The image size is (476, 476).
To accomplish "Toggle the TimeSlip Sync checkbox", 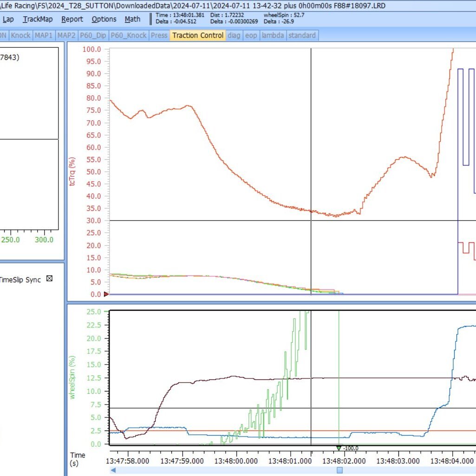I will (x=49, y=278).
